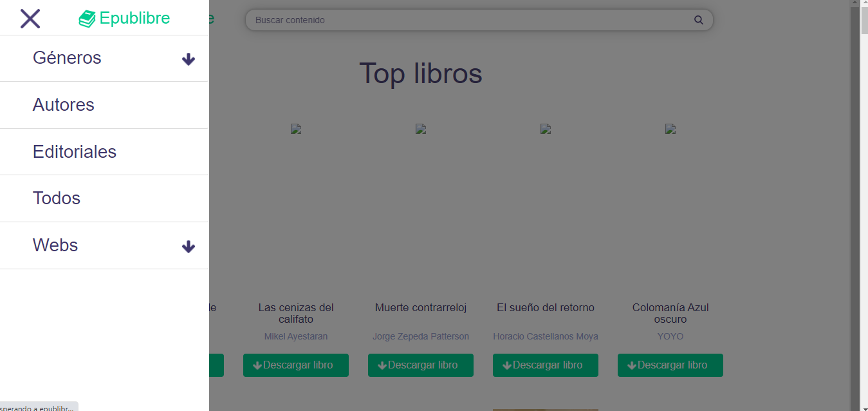
Task: Expand the Géneros dropdown arrow
Action: pyautogui.click(x=188, y=59)
